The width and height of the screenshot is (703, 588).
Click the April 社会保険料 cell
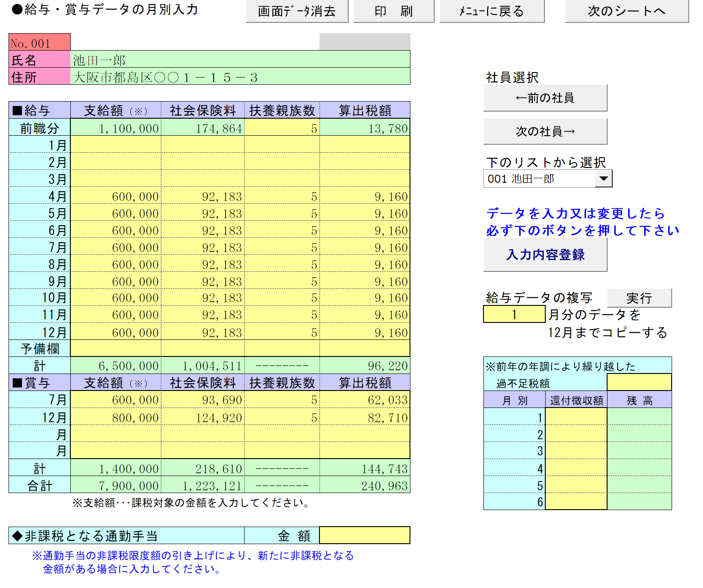203,197
